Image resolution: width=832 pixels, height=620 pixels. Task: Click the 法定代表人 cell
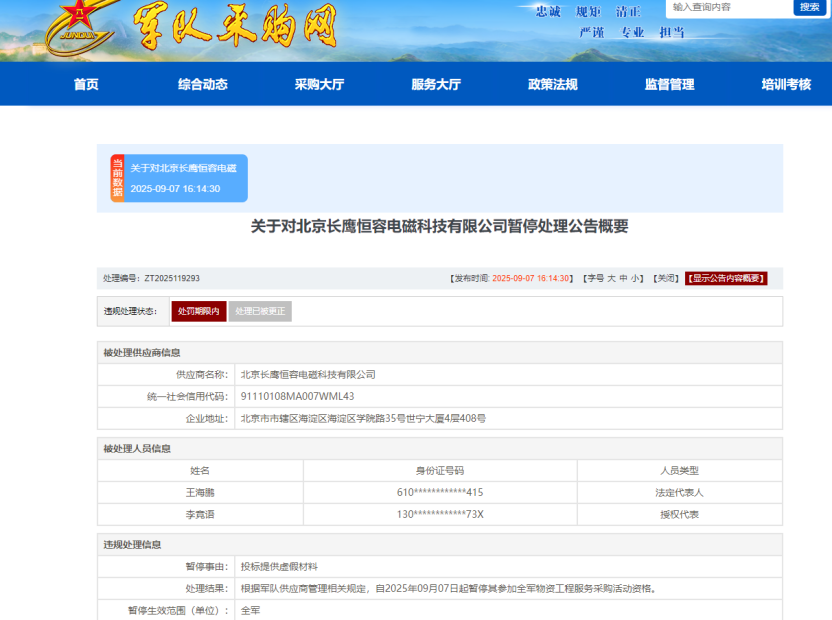[x=679, y=493]
